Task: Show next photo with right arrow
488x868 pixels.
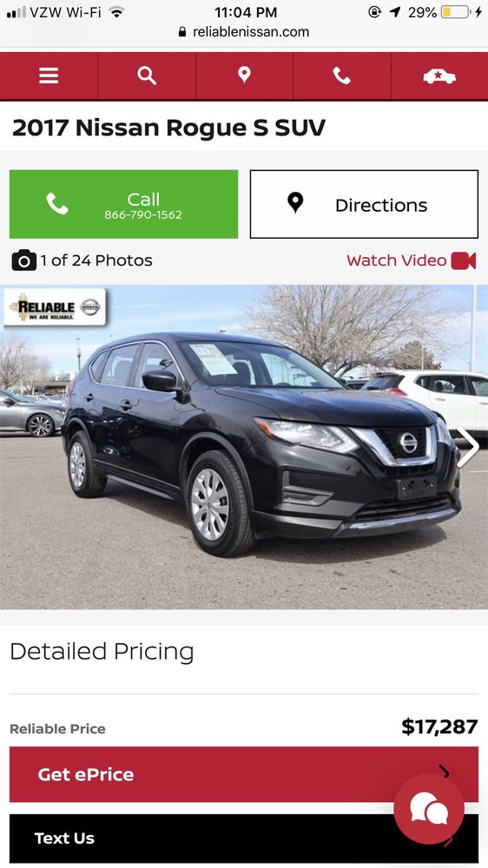Action: (x=468, y=446)
